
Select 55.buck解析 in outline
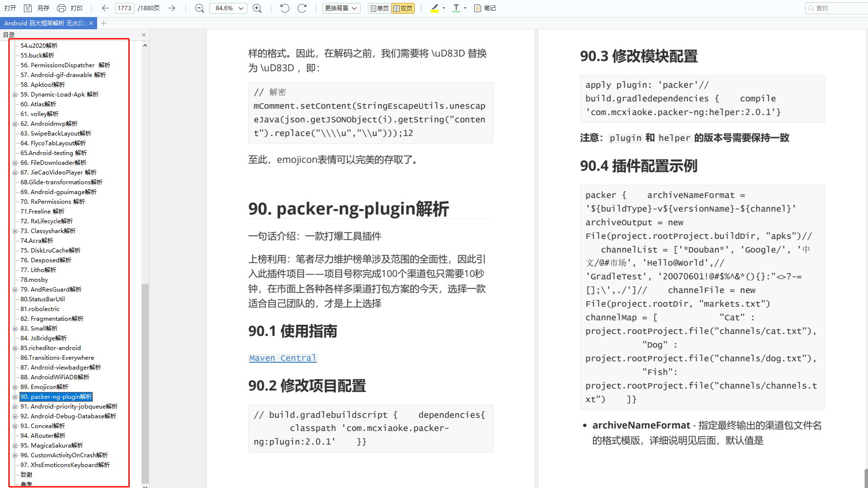tap(38, 56)
